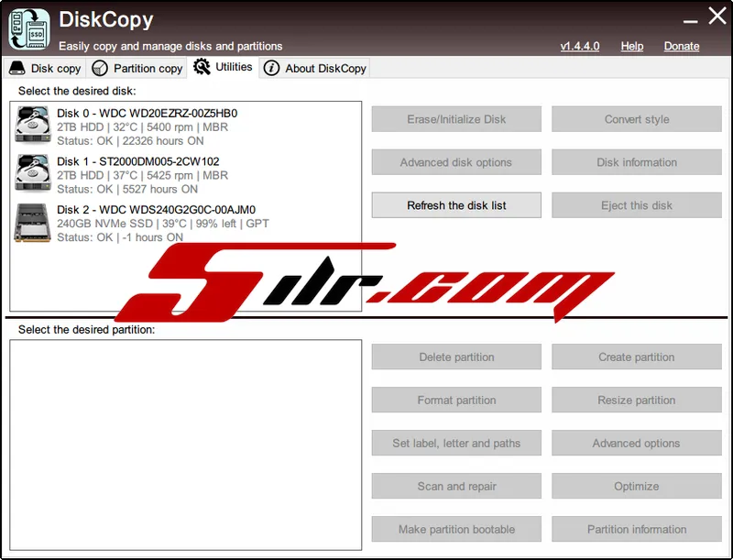
Task: Minimize the DiskCopy window
Action: point(690,19)
